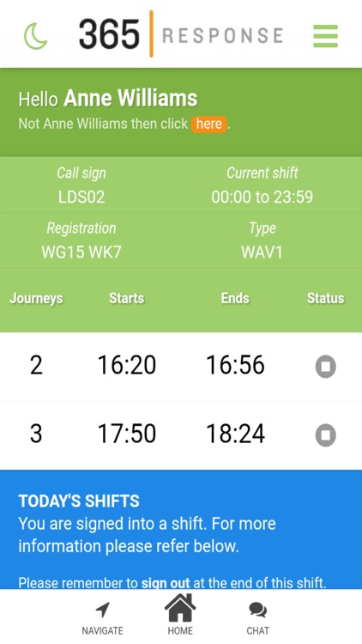This screenshot has height=644, width=362.
Task: Open the Navigate tab arrow icon
Action: point(102,611)
